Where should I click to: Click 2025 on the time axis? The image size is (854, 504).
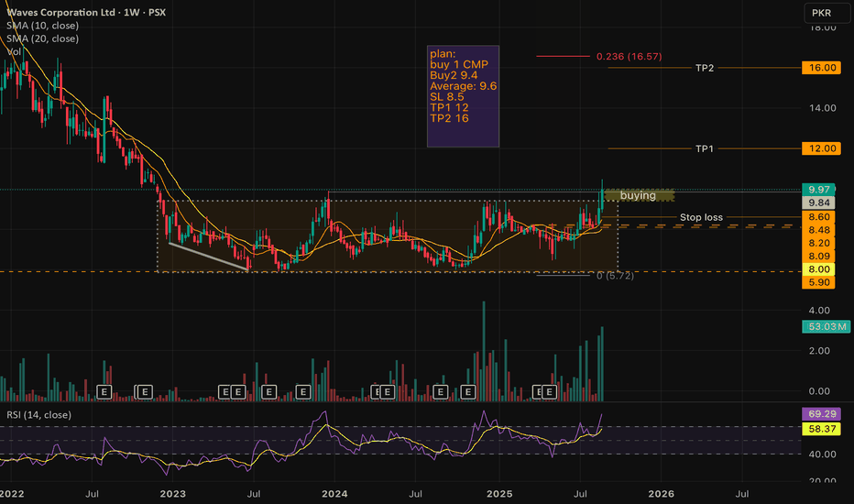(498, 494)
